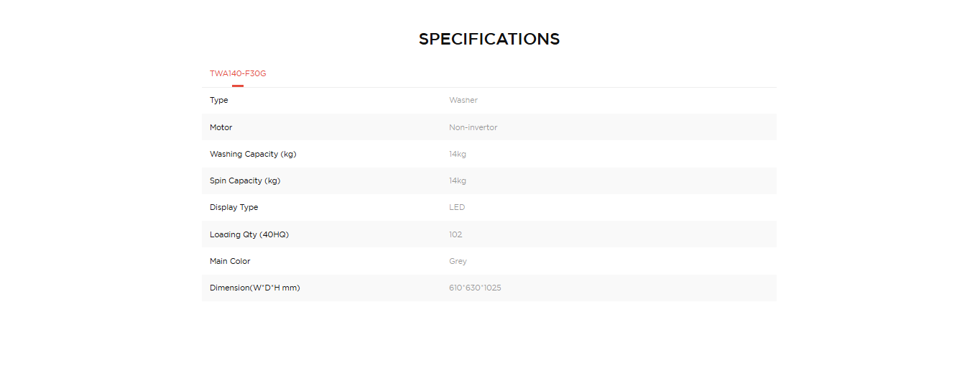Select the 14kg Spin Capacity value
The width and height of the screenshot is (980, 366).
pyautogui.click(x=458, y=180)
